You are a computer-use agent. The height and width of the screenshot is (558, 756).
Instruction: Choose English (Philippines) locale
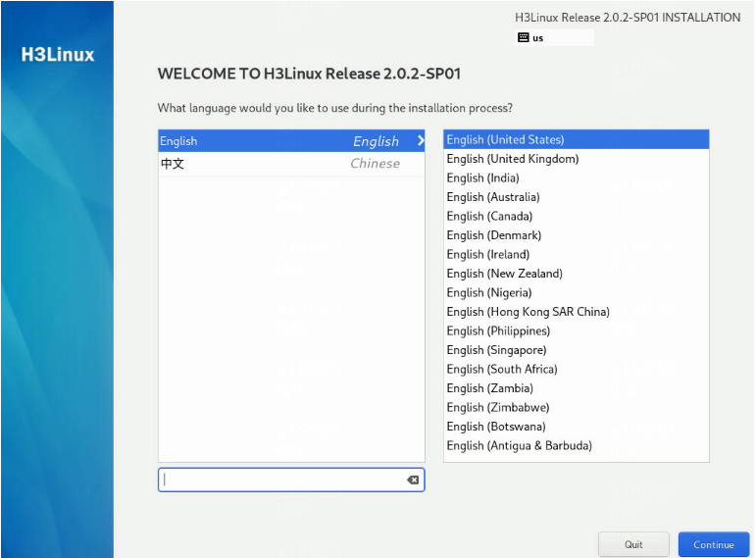pyautogui.click(x=577, y=330)
